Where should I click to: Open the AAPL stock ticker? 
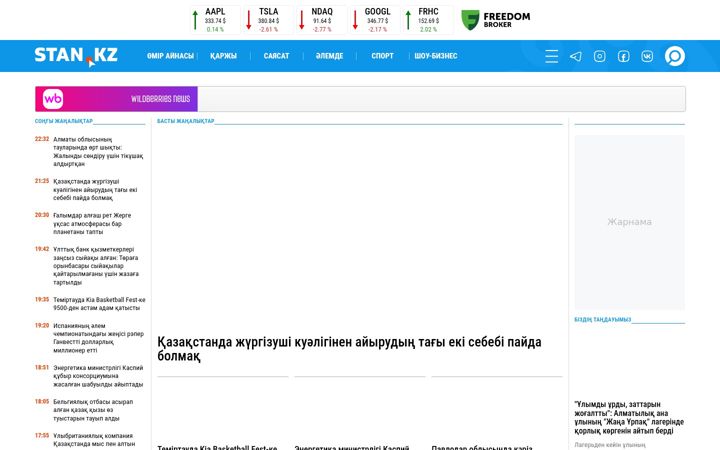tap(215, 20)
